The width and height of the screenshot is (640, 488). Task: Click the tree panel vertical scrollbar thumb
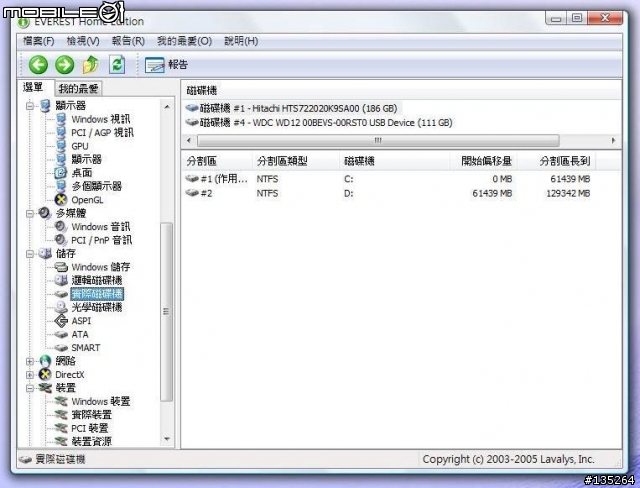pos(167,312)
